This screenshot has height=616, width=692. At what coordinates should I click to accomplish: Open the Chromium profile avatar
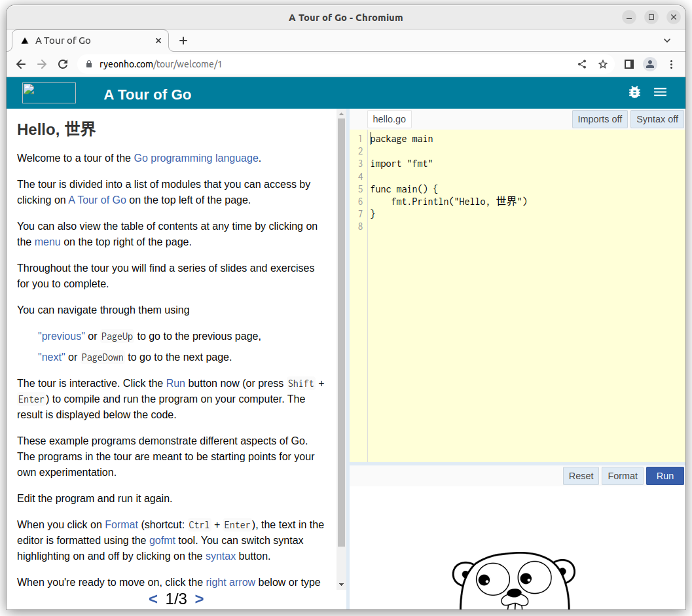[650, 64]
